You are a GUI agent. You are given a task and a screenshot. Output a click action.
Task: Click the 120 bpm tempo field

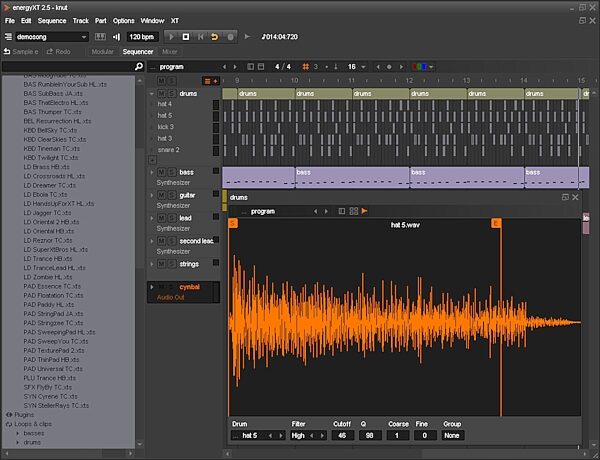142,37
